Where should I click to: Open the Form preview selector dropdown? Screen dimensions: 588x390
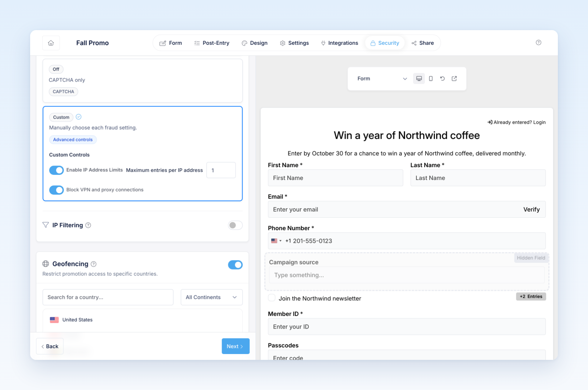(382, 79)
